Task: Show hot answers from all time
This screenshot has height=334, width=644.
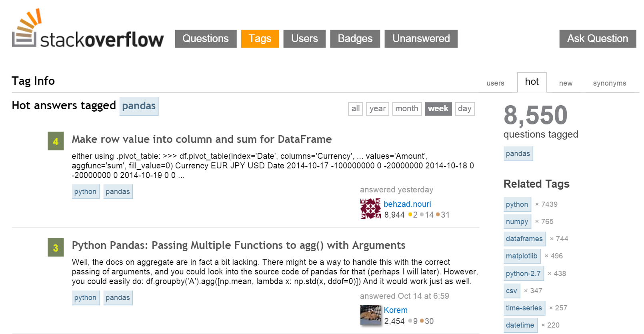Action: pos(355,109)
